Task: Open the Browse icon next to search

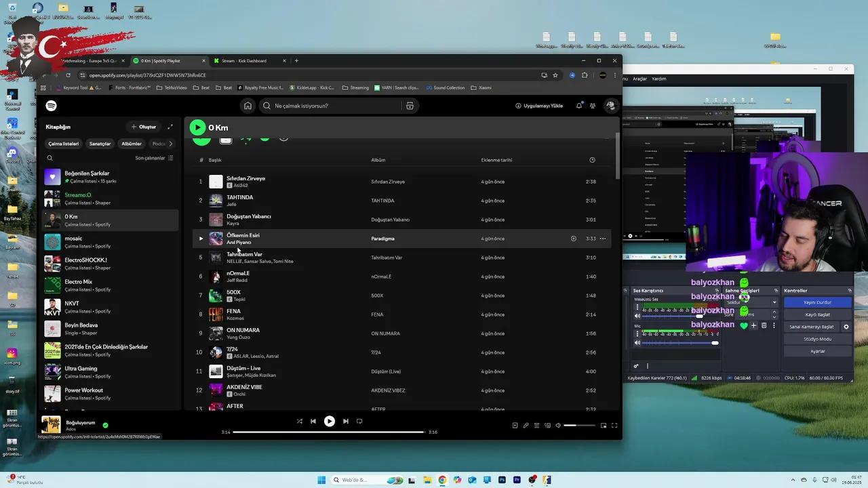Action: click(x=410, y=106)
